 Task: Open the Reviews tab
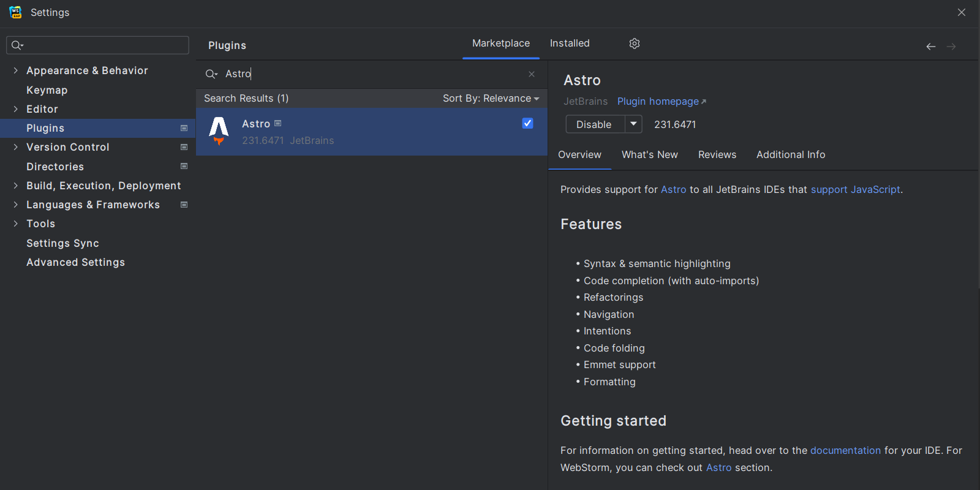click(x=717, y=155)
